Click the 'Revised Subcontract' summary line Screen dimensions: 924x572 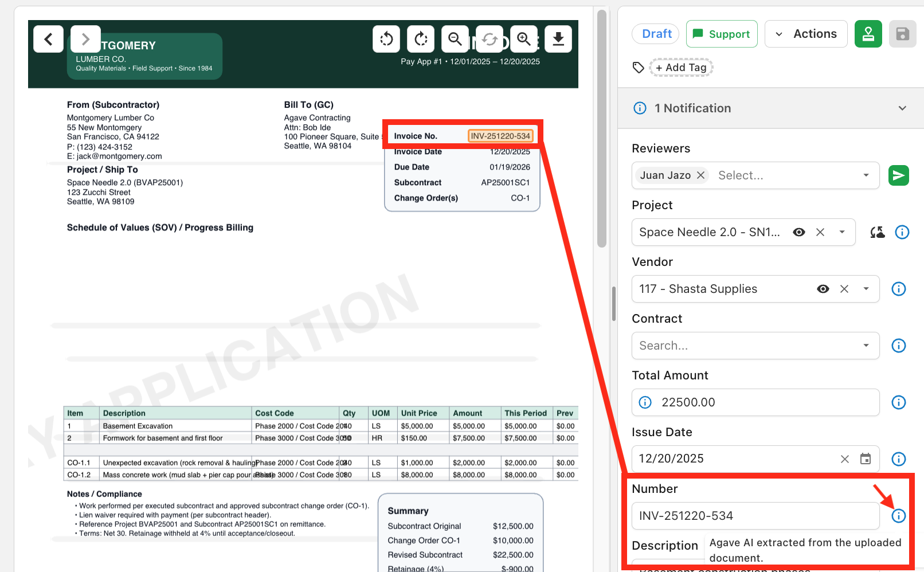(460, 555)
